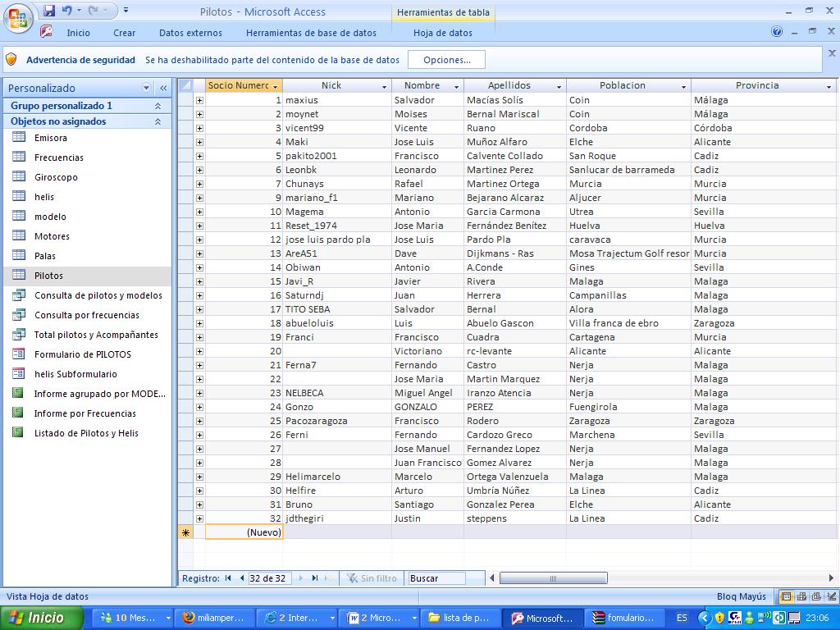840x630 pixels.
Task: Switch to the Datos externos tab
Action: click(x=190, y=33)
